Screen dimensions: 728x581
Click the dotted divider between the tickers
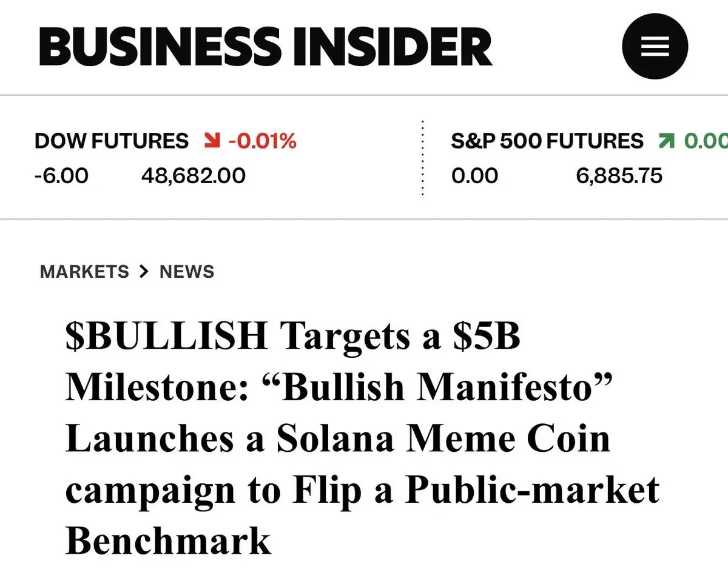422,159
